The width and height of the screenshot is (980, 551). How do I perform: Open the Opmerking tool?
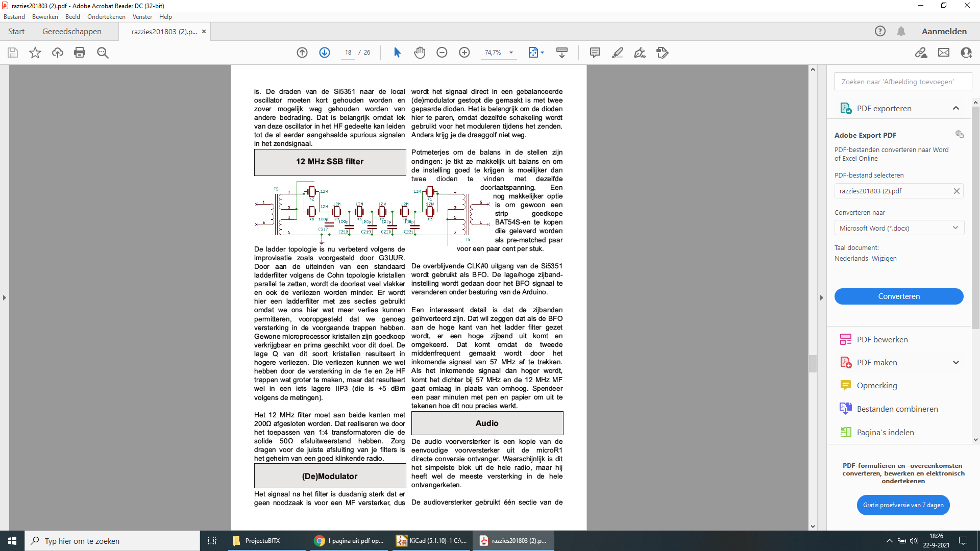point(877,386)
